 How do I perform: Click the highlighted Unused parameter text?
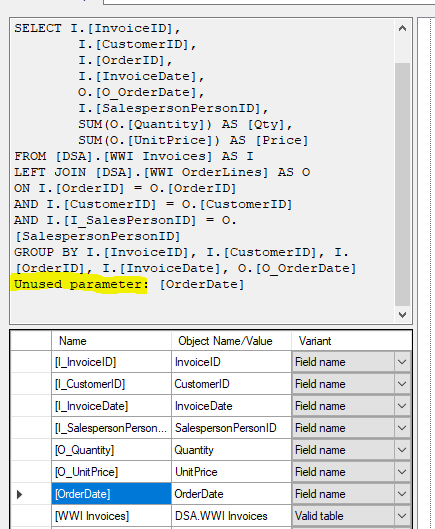coord(81,284)
